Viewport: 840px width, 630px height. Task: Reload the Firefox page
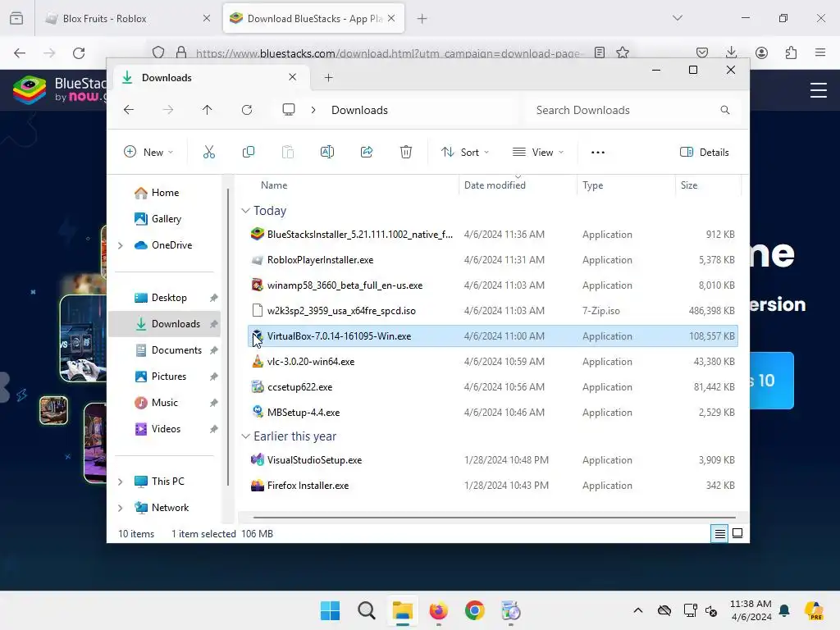[x=79, y=52]
